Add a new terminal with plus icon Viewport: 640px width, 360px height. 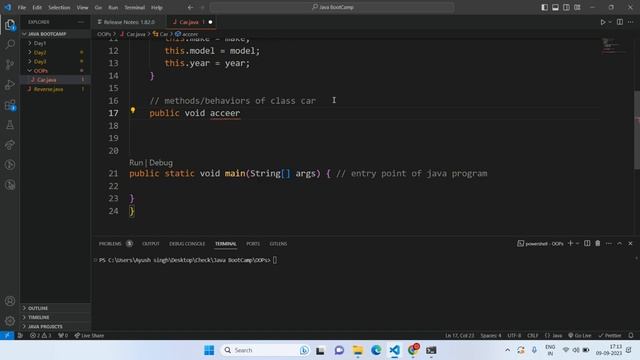pyautogui.click(x=570, y=243)
